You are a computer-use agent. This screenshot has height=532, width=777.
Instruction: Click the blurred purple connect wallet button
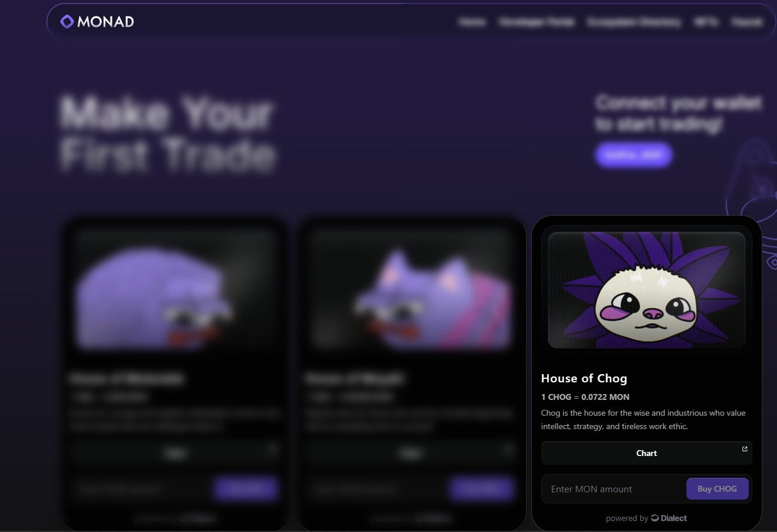click(x=633, y=155)
